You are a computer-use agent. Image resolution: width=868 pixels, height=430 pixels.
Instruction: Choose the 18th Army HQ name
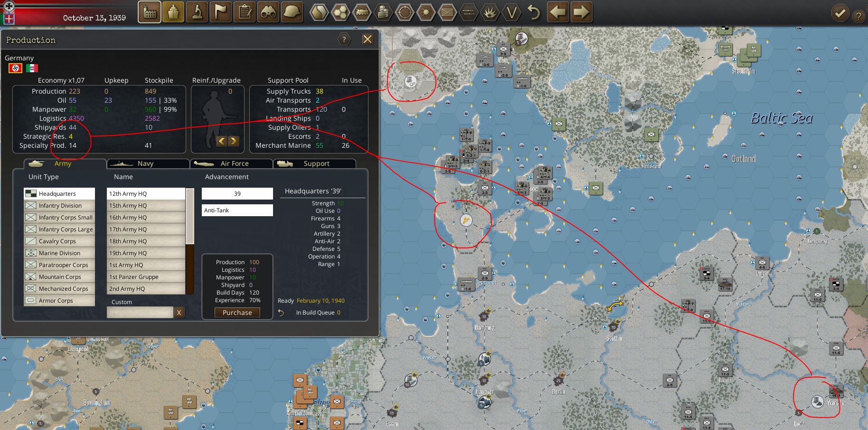point(146,241)
